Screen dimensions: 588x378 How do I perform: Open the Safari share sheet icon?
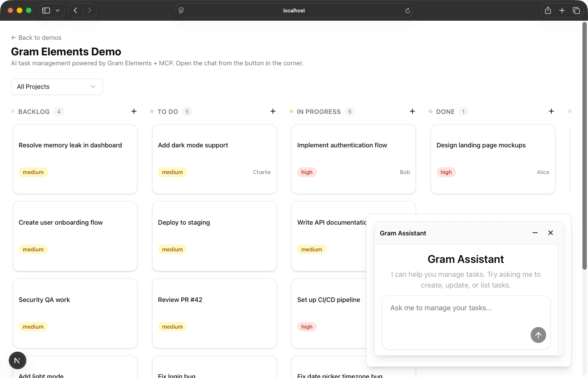tap(548, 10)
